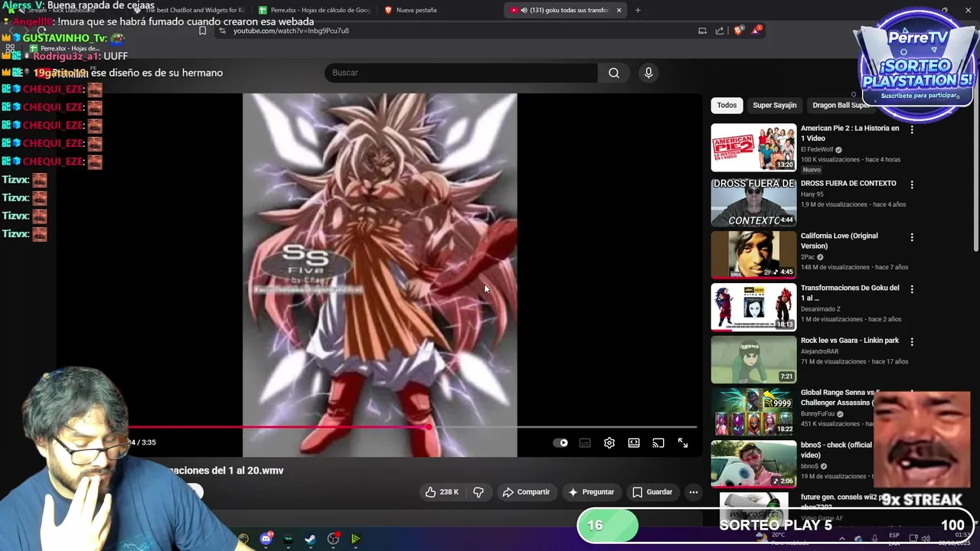Open more actions menu beside Guardar
This screenshot has width=980, height=551.
(694, 492)
